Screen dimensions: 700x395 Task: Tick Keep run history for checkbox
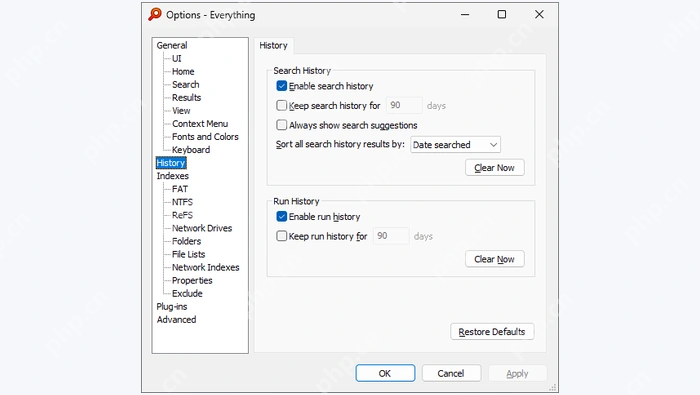tap(281, 236)
